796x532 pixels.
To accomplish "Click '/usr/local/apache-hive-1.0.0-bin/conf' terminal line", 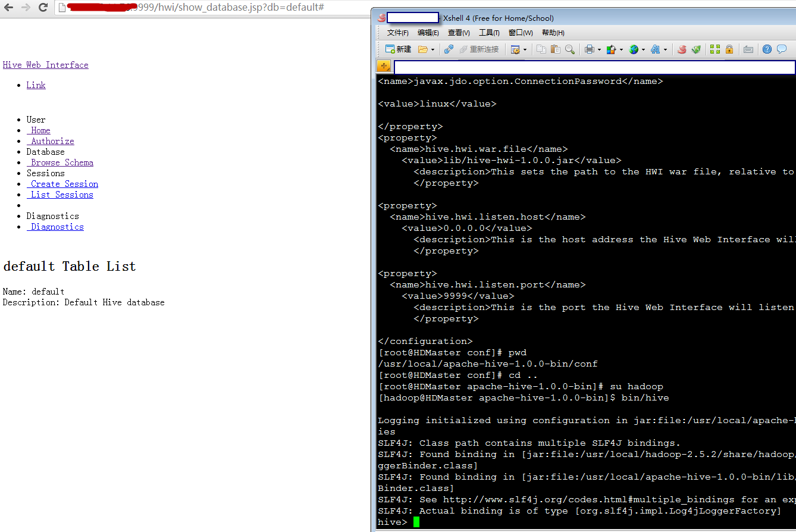I will pos(488,364).
